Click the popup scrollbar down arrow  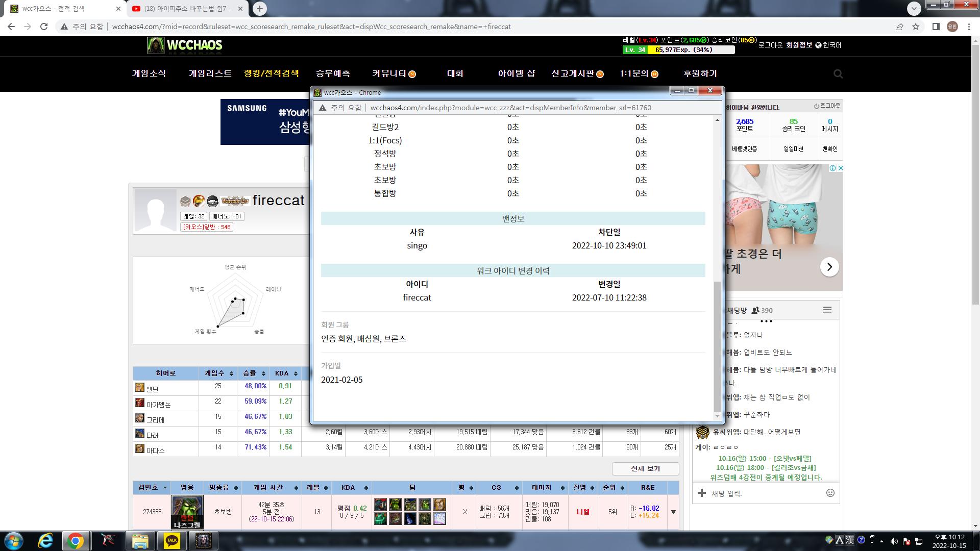717,416
